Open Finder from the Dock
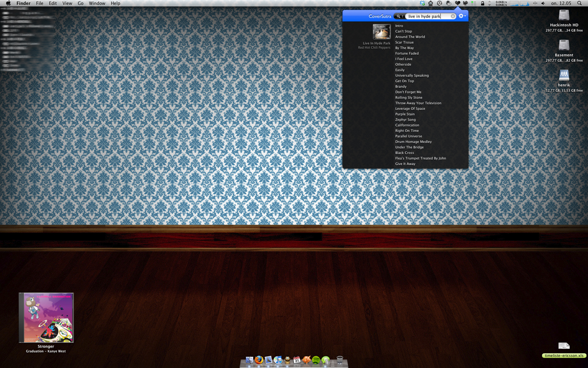This screenshot has height=368, width=588. tap(249, 360)
